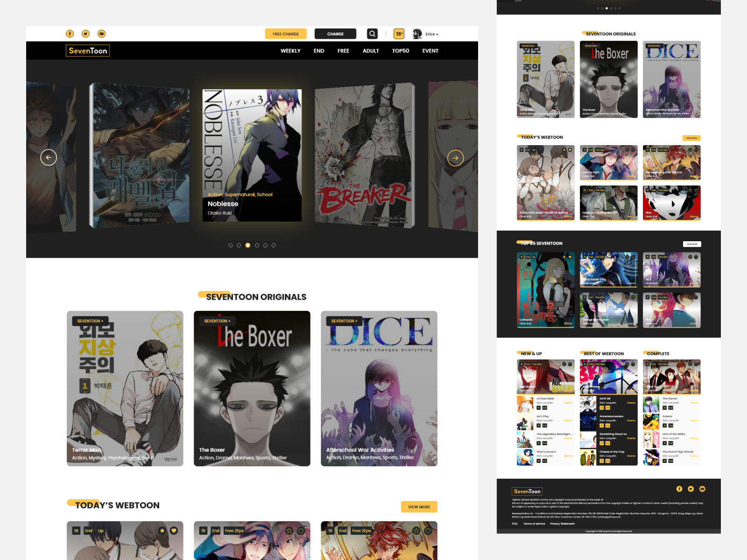Select the Siren's Lament list row
The width and height of the screenshot is (747, 560).
[546, 457]
